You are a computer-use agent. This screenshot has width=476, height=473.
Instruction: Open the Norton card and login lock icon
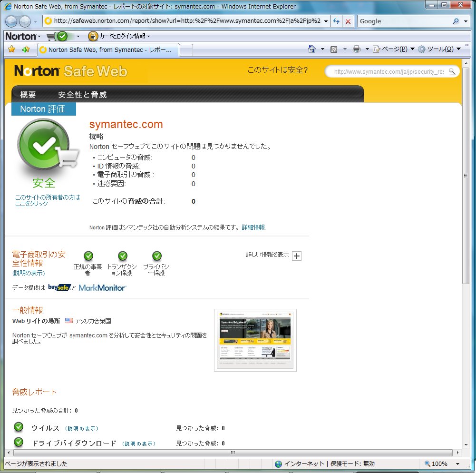(92, 36)
